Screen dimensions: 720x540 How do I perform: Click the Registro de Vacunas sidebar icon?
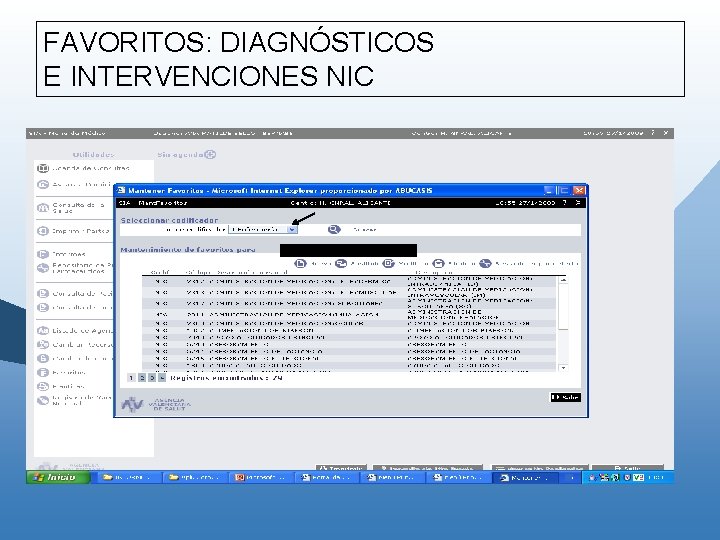43,400
